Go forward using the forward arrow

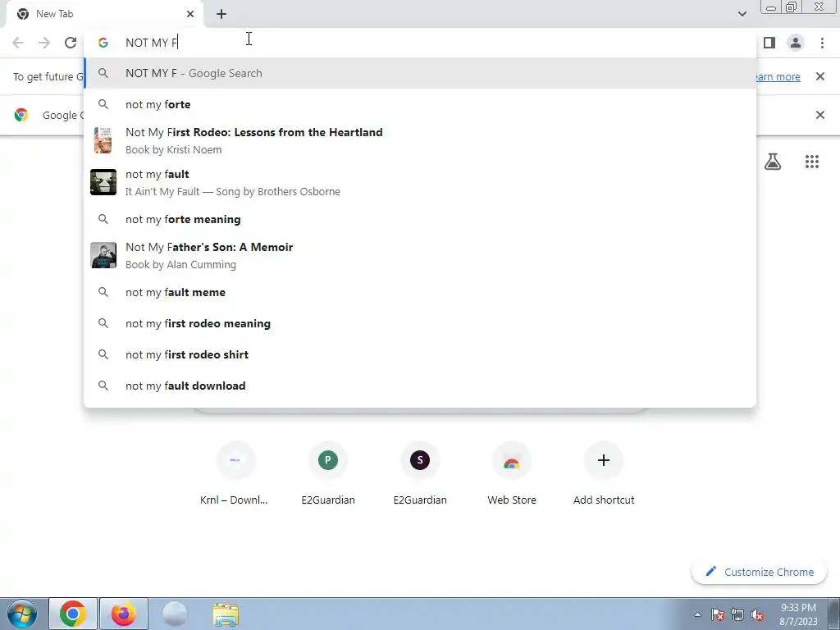[x=44, y=43]
